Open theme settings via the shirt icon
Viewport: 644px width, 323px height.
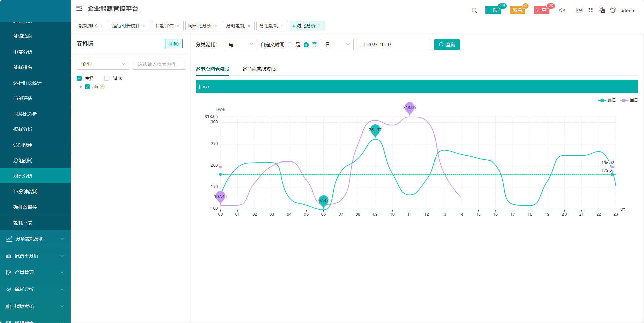(613, 10)
